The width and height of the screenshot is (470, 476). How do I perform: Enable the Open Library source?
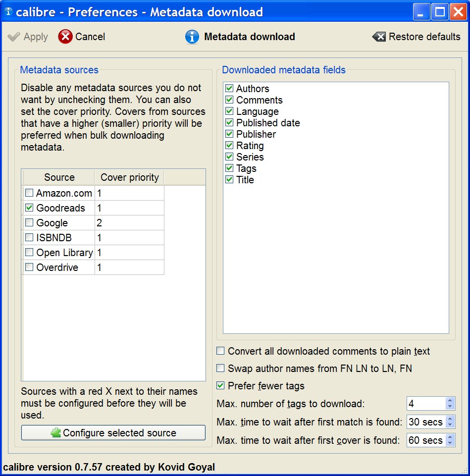[29, 252]
